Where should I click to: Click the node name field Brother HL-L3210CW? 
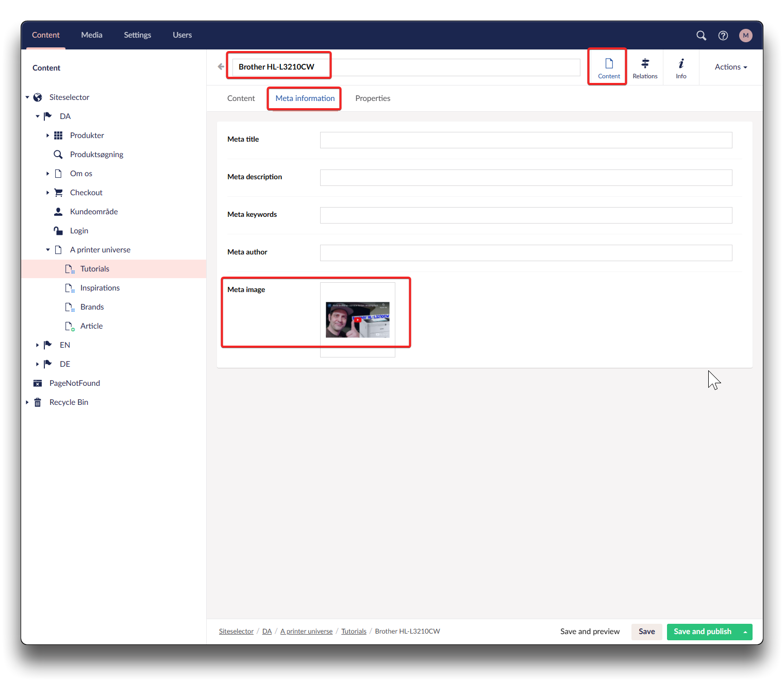click(406, 67)
